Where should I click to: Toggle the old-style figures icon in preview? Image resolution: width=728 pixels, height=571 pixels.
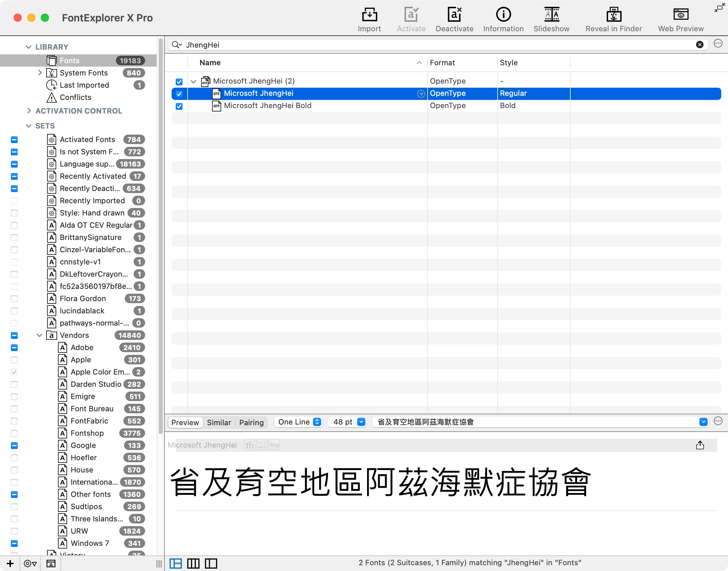pos(274,445)
